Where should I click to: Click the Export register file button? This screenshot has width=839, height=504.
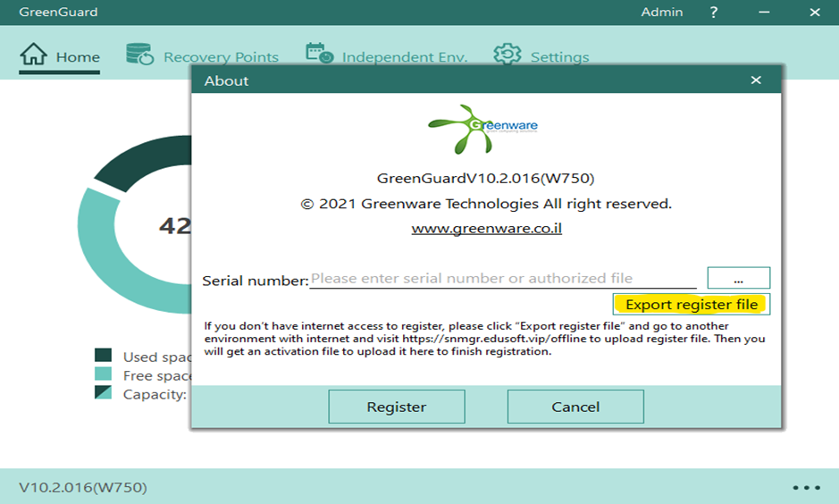tap(691, 305)
